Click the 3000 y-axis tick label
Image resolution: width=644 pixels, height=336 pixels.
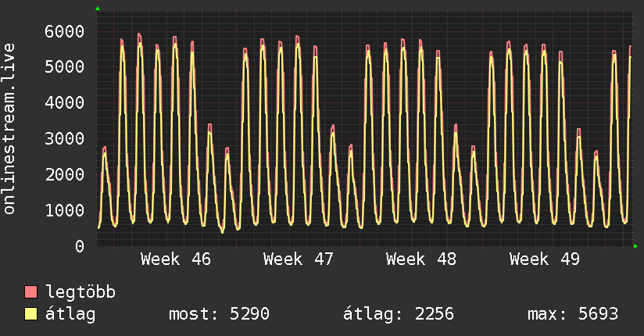click(65, 138)
